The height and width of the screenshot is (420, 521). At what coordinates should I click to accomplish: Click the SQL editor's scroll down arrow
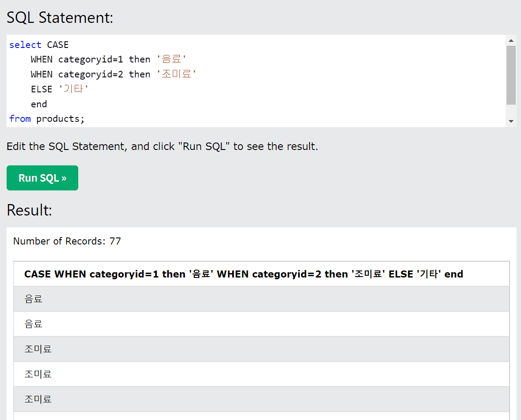(511, 121)
